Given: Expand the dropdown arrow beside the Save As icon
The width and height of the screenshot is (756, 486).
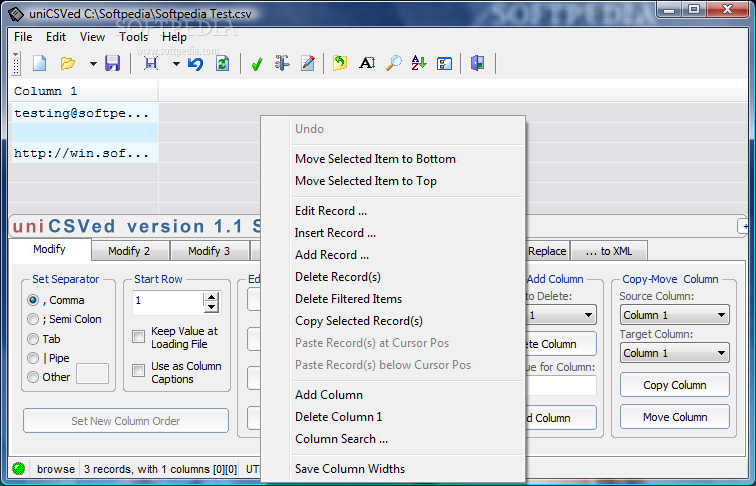Looking at the screenshot, I should click(x=176, y=64).
